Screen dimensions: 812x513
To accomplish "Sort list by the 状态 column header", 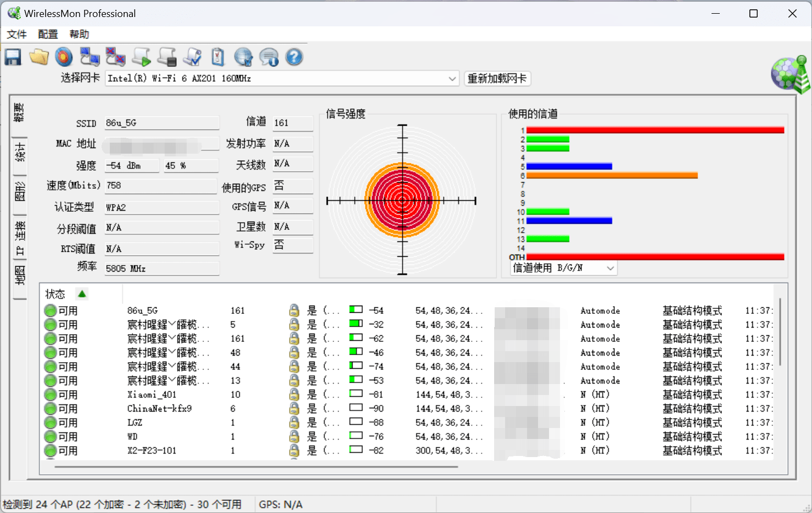I will tap(55, 294).
